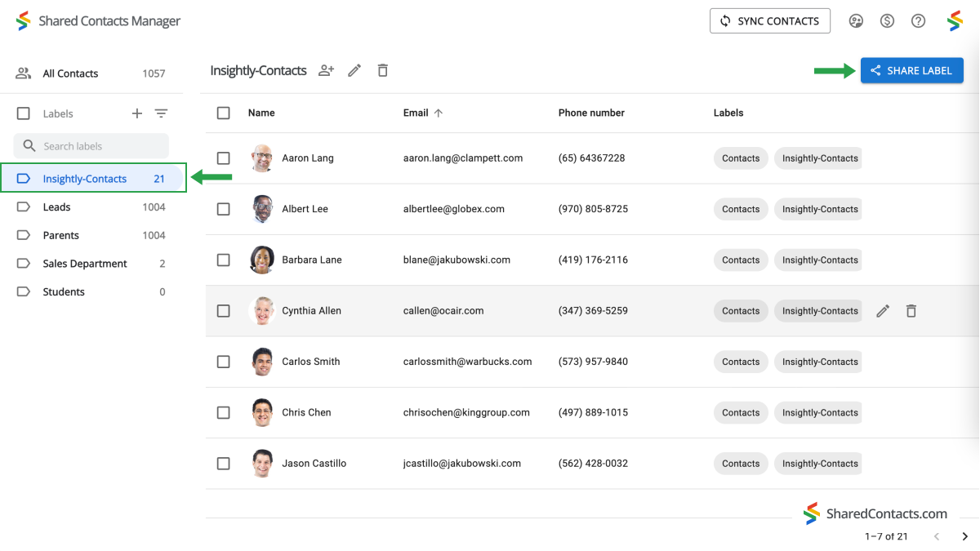
Task: Click the SYNC CONTACTS button
Action: [770, 21]
